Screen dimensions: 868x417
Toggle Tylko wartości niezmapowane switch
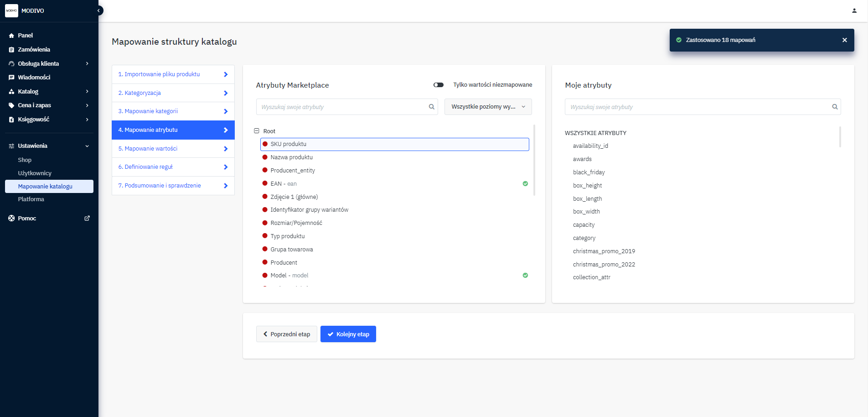click(439, 85)
